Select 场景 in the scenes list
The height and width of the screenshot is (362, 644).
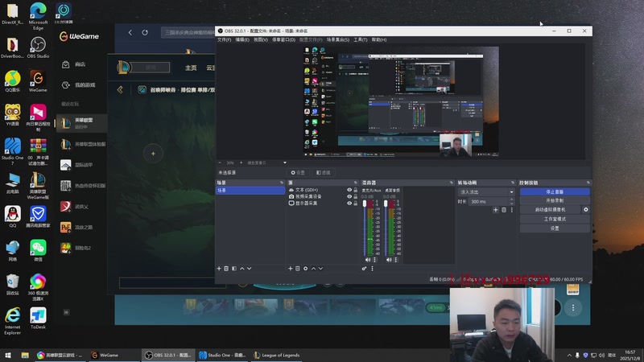(x=250, y=191)
